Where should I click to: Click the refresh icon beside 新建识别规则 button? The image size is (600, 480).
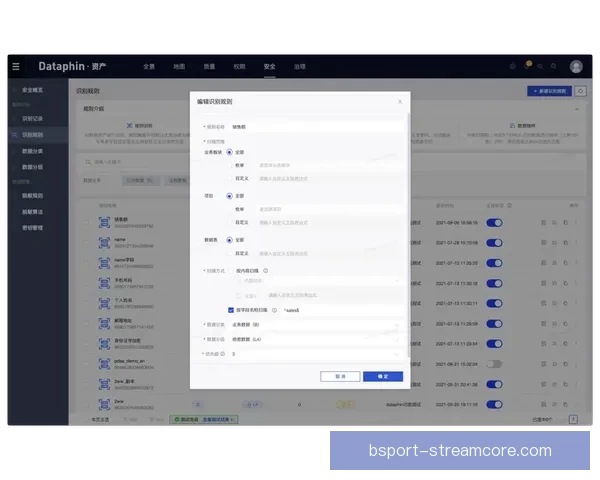point(580,91)
